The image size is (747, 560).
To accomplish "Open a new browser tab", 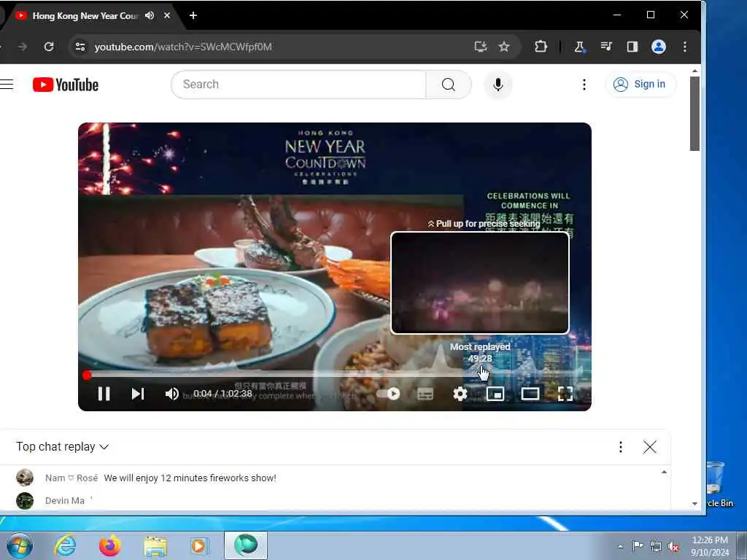I will tap(193, 15).
